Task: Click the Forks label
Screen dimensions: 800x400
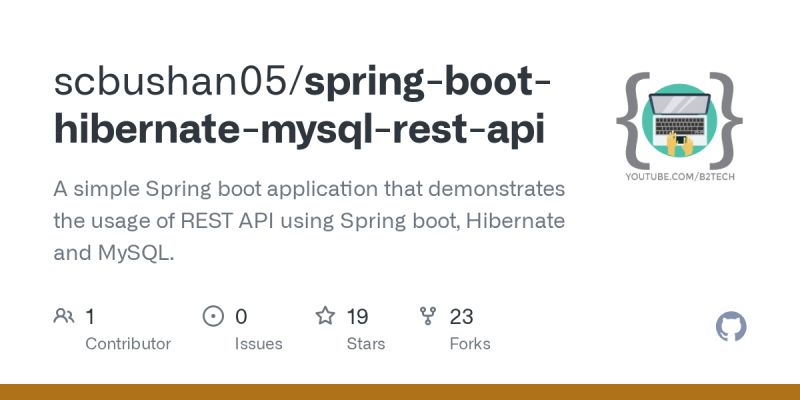Action: tap(470, 343)
